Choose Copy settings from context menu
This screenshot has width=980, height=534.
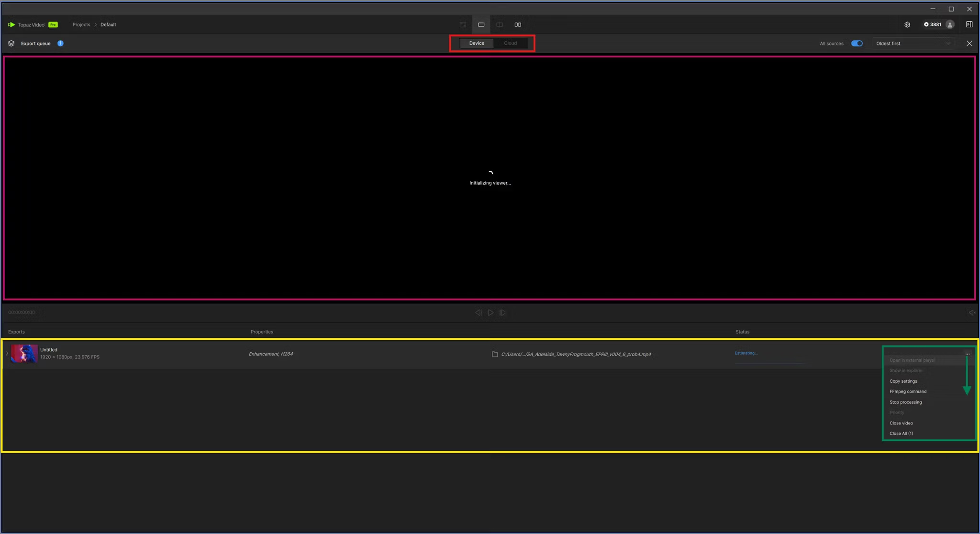pyautogui.click(x=903, y=381)
